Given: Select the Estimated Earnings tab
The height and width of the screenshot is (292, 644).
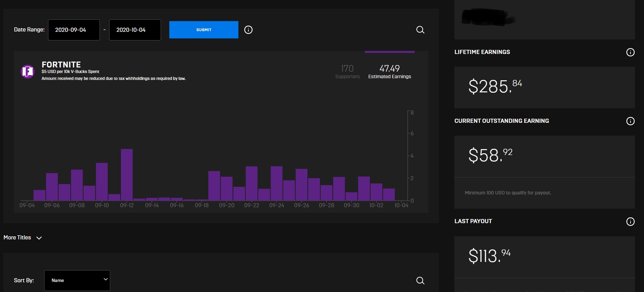Looking at the screenshot, I should pyautogui.click(x=390, y=71).
